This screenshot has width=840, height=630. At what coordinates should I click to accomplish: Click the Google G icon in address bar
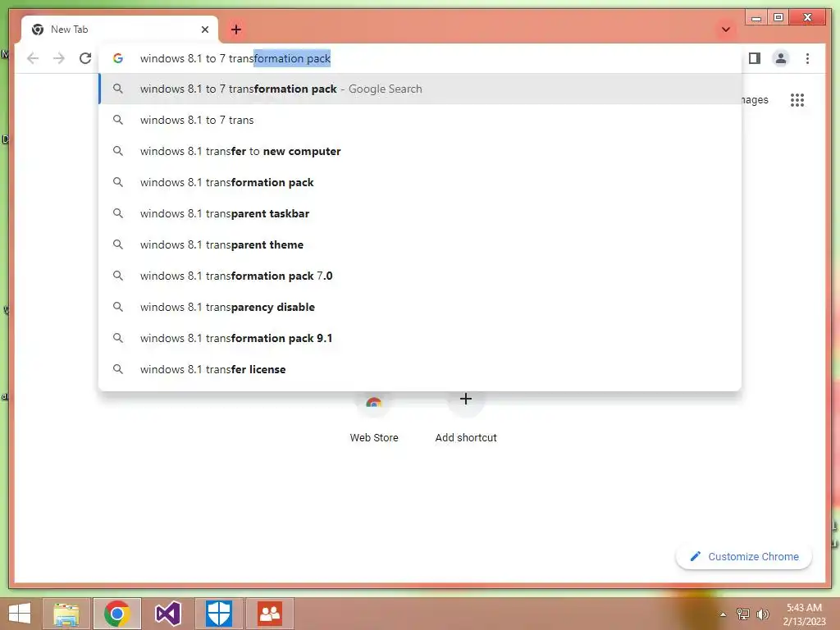coord(118,58)
